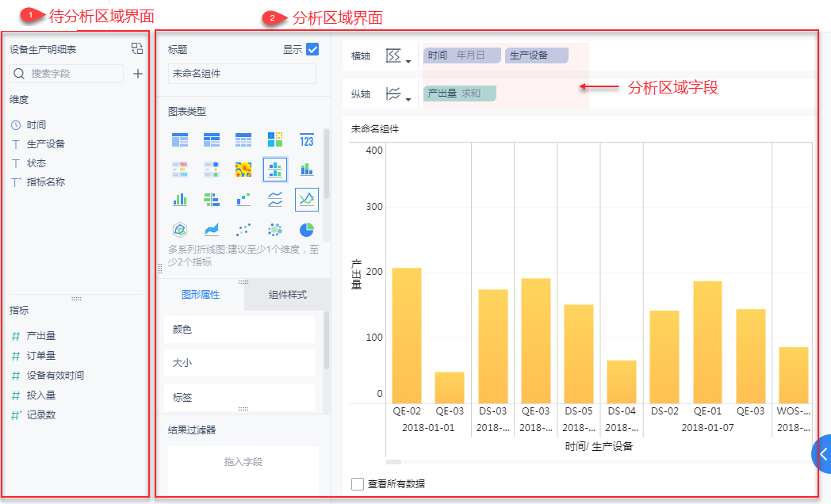
Task: Enable the 查看所有数据 checkbox
Action: pyautogui.click(x=358, y=484)
